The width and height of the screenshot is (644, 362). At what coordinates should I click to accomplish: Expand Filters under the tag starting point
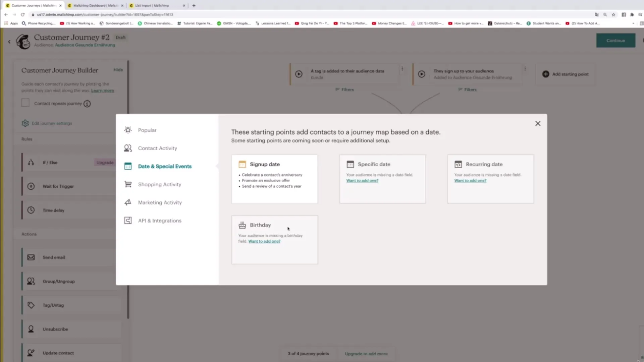point(344,90)
